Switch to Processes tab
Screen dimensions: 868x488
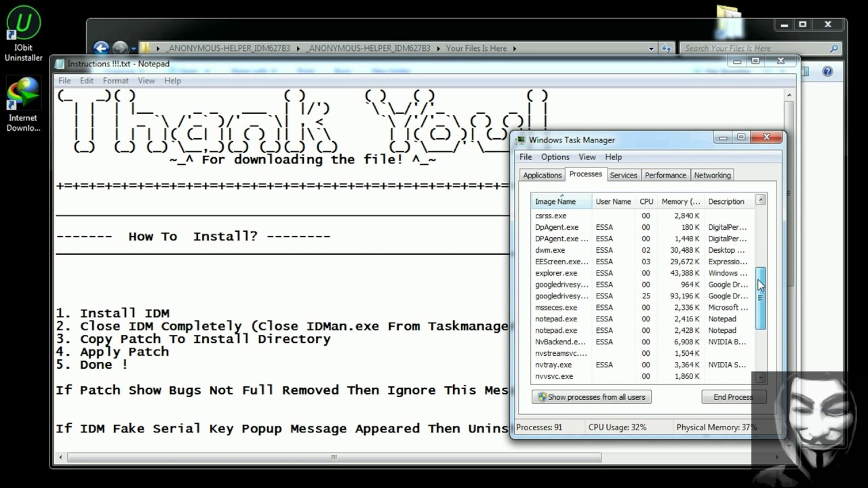tap(586, 174)
